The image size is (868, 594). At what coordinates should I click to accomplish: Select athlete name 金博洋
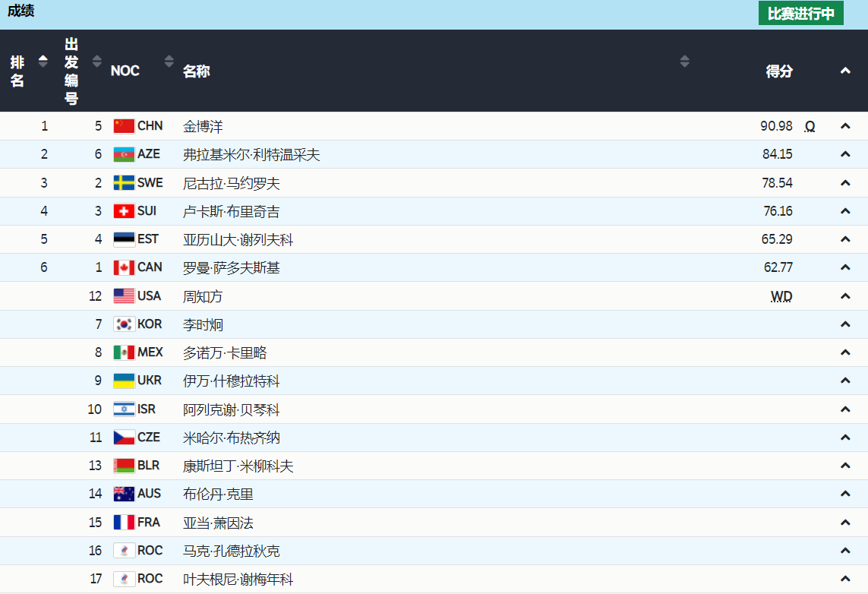(203, 126)
